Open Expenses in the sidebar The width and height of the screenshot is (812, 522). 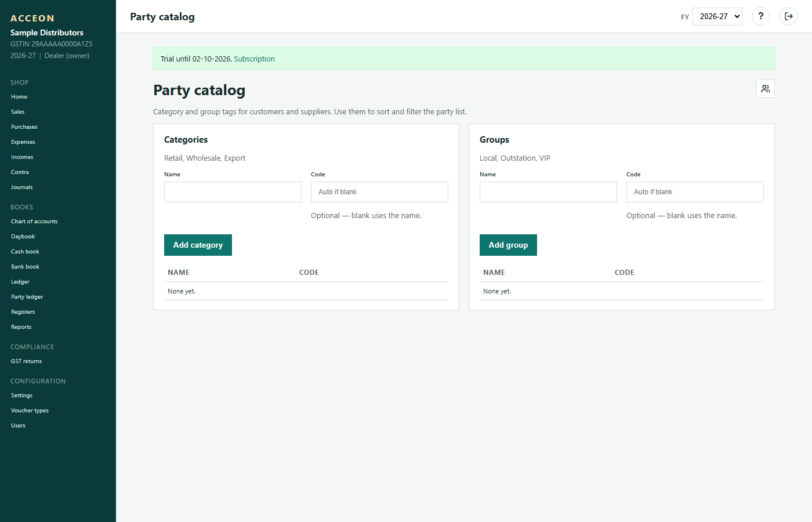coord(23,142)
